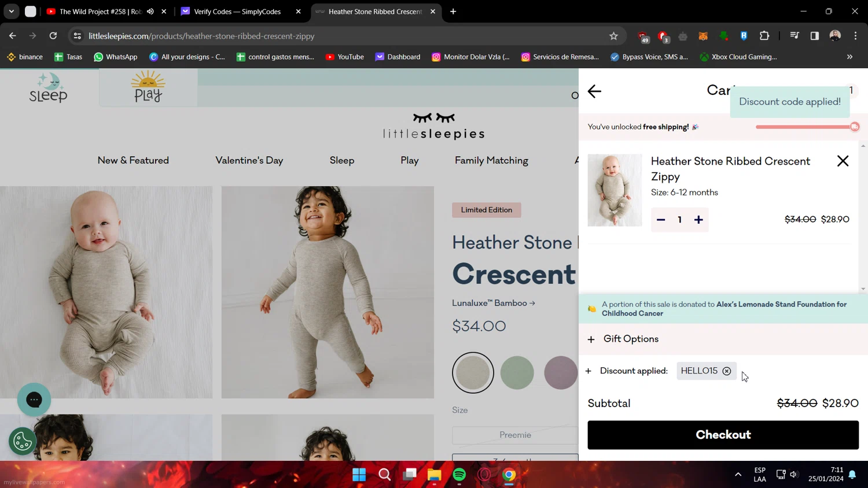Open Xbox Cloud Gaming bookmark
Viewport: 868px width, 488px height.
[738, 57]
